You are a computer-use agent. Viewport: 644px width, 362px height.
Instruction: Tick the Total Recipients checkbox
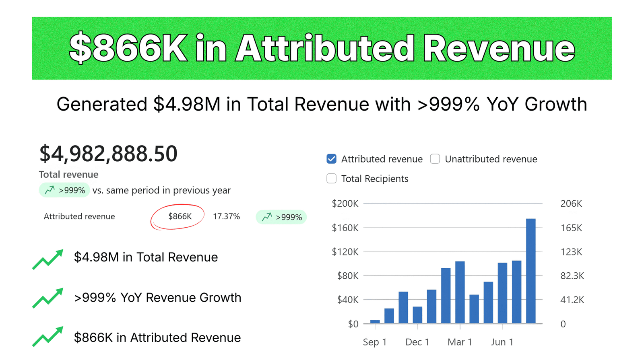tap(331, 179)
